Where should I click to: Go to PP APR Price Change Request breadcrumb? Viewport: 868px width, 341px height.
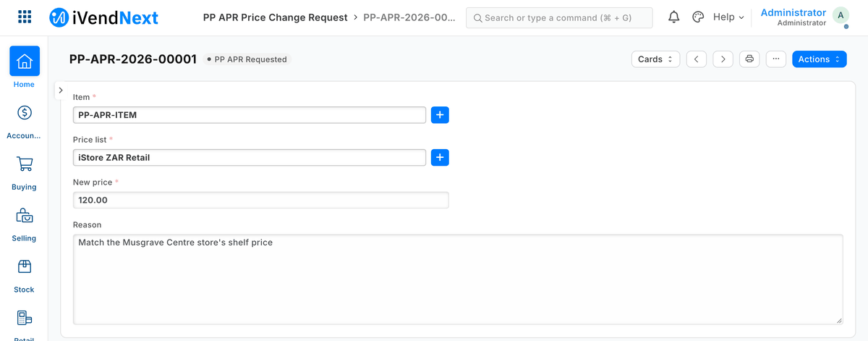pyautogui.click(x=275, y=17)
